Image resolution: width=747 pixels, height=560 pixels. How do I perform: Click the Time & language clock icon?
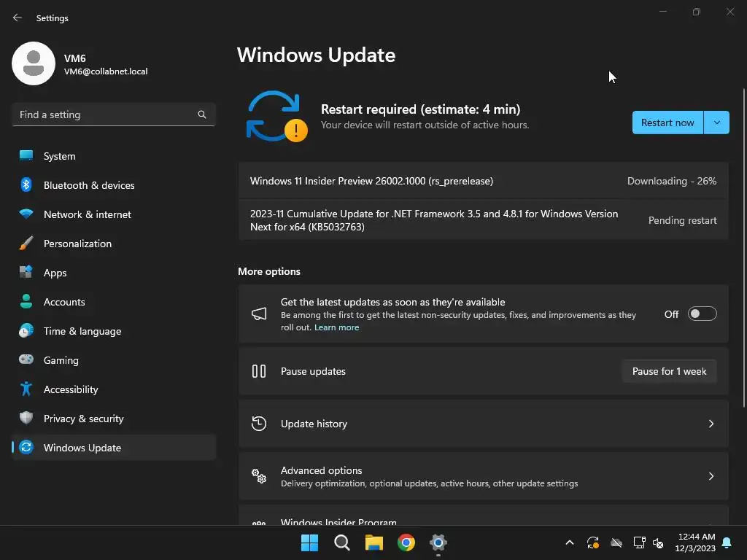pyautogui.click(x=26, y=330)
